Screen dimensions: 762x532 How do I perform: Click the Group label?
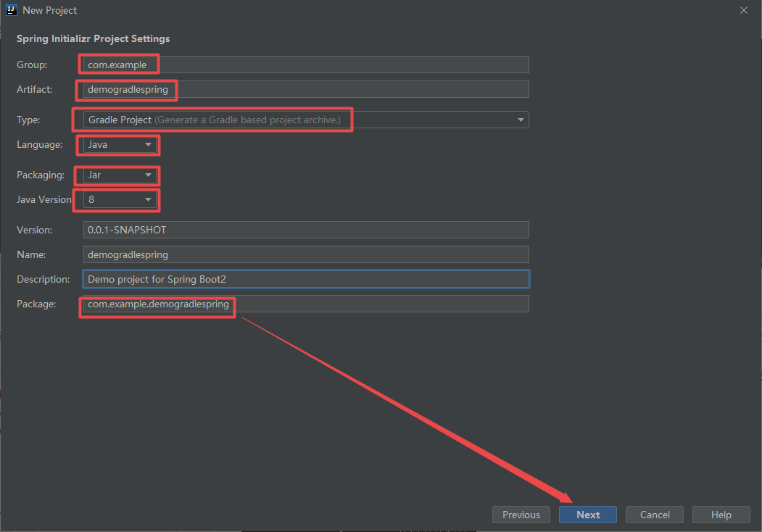pos(32,65)
